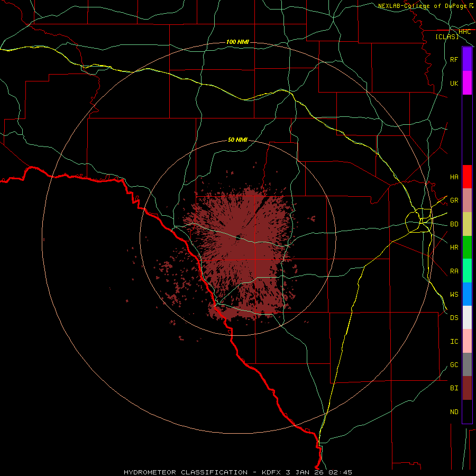The width and height of the screenshot is (476, 476).
Task: Click the 'ND' legend label
Action: pos(454,412)
